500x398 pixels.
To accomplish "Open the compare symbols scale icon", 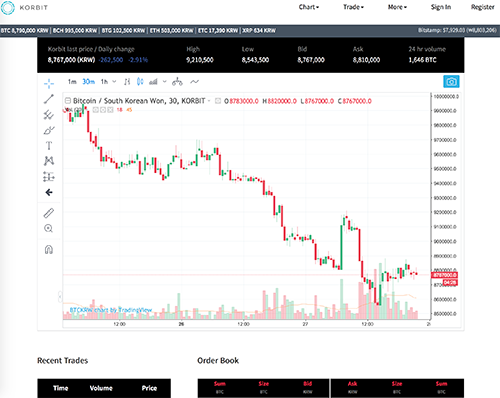I will 177,82.
